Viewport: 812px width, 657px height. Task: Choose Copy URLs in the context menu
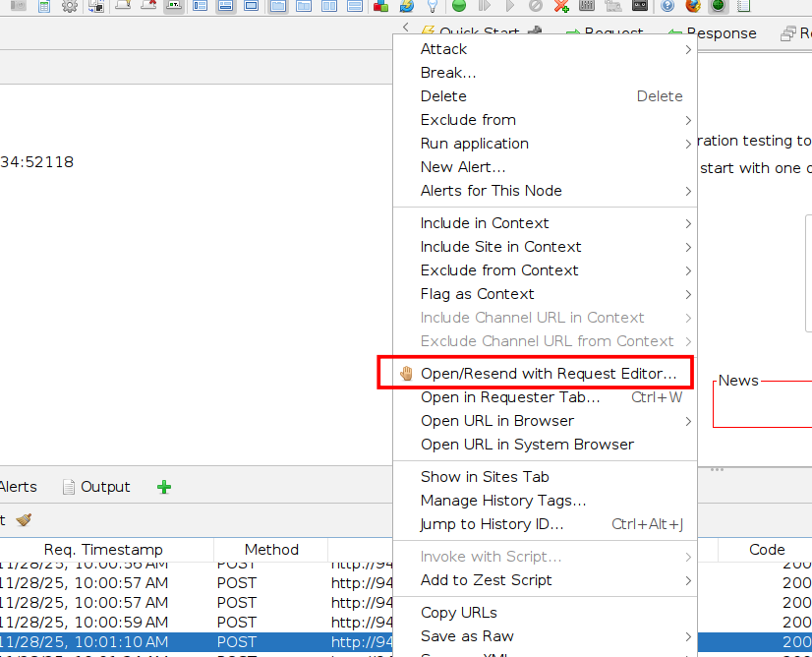point(459,613)
